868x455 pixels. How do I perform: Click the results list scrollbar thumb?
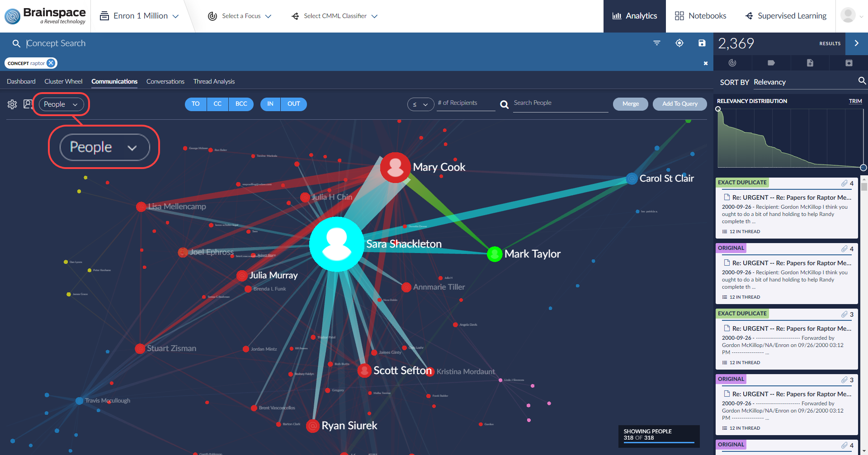coord(864,187)
